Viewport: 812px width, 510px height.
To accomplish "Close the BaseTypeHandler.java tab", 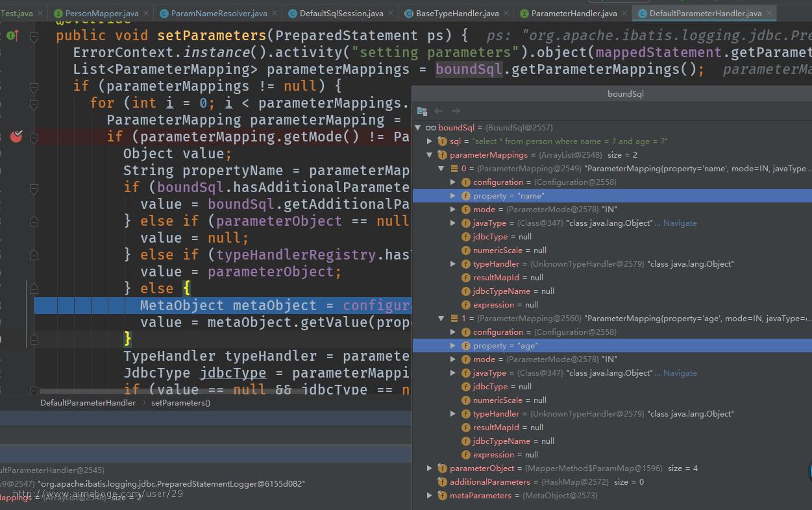I will pos(505,13).
